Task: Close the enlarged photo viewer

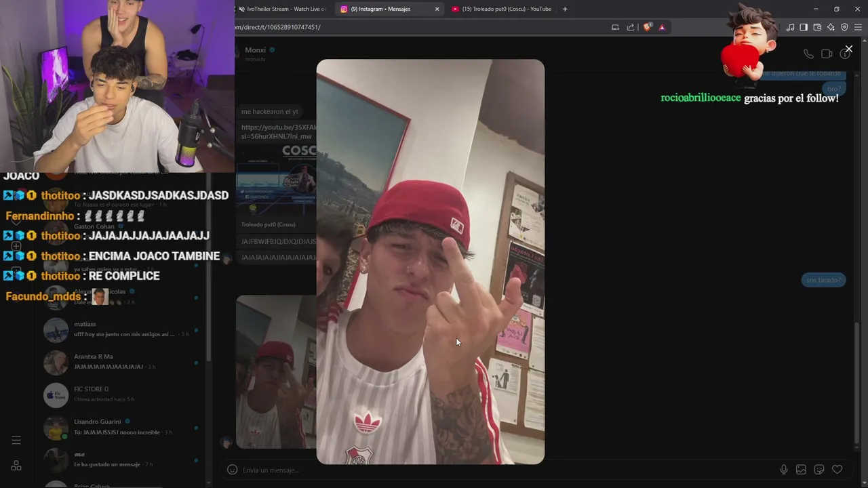Action: click(848, 49)
